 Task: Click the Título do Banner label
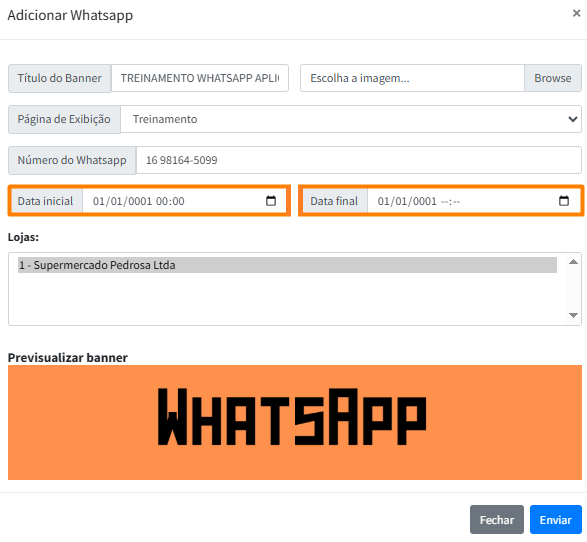(60, 78)
